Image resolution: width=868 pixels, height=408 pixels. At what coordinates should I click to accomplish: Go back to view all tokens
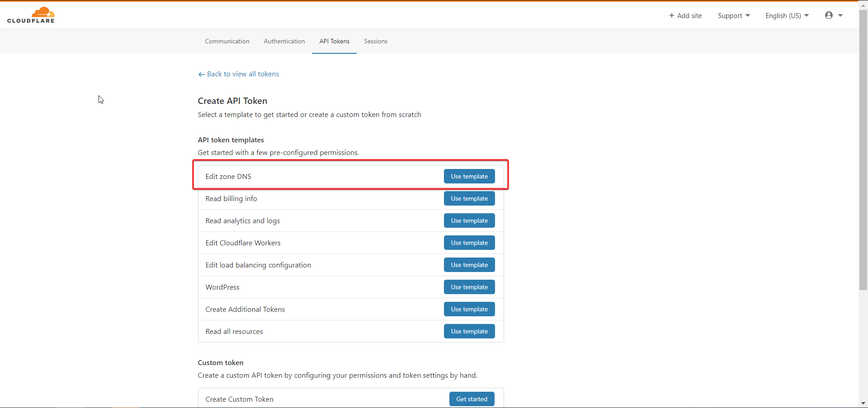pyautogui.click(x=239, y=74)
